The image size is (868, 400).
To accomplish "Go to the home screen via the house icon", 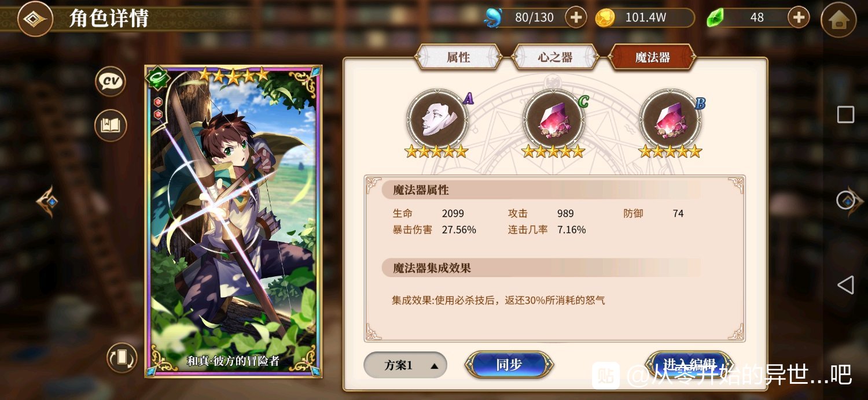I will coord(838,20).
